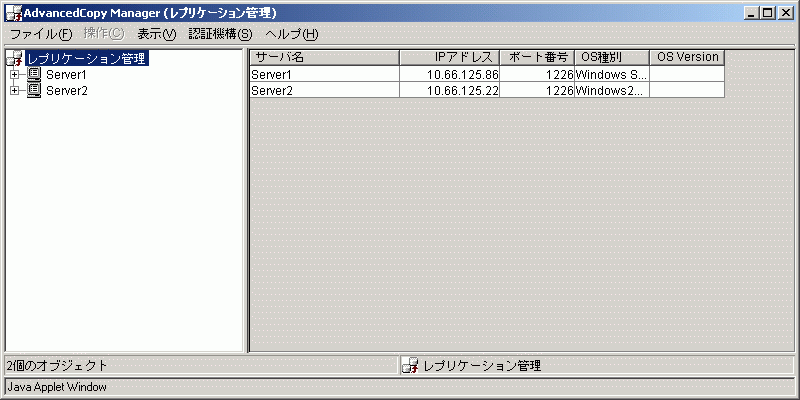Sort by サーバ名 column header
The height and width of the screenshot is (400, 800).
[x=324, y=57]
